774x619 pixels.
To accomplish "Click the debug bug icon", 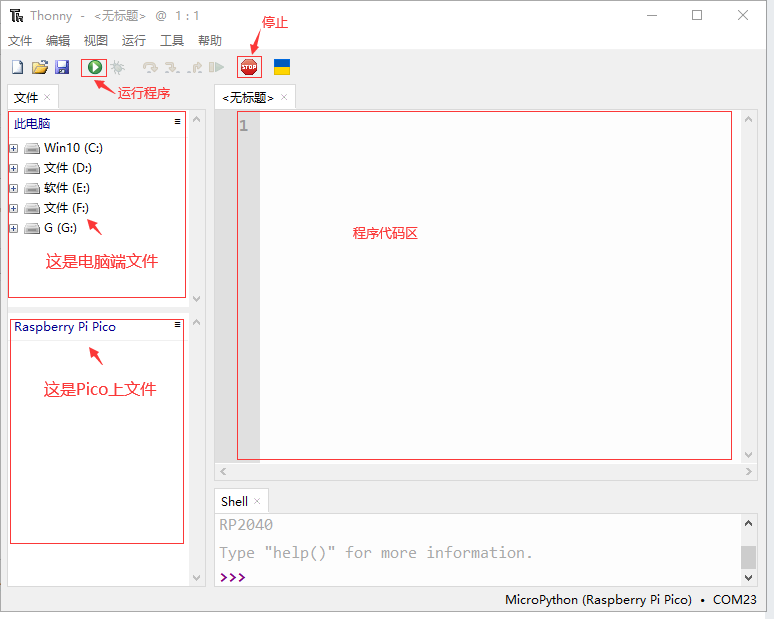I will (118, 67).
